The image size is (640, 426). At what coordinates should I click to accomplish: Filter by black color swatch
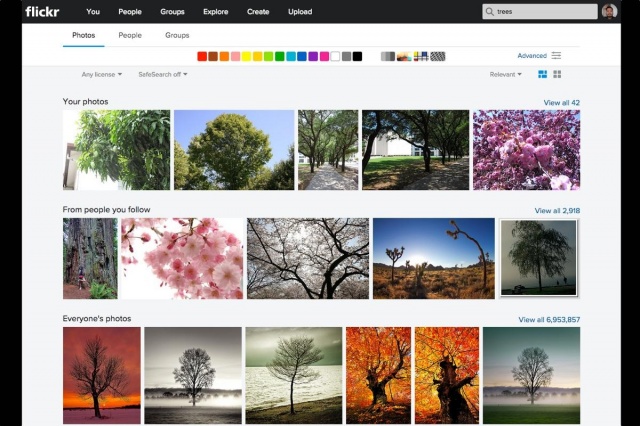point(357,56)
